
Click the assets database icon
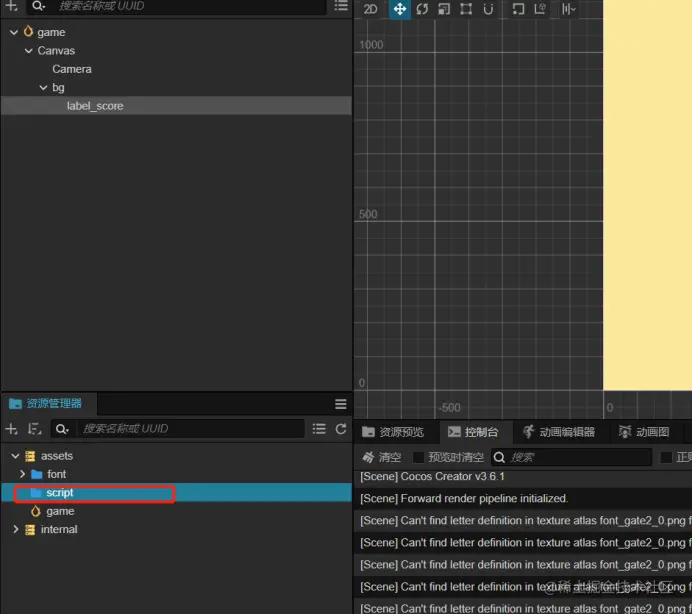(30, 456)
